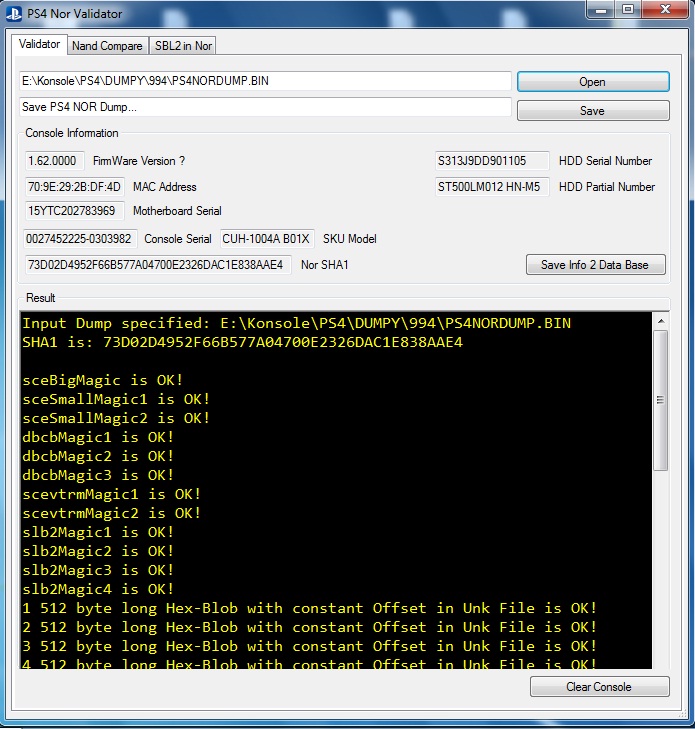695x729 pixels.
Task: Click the Open button to load a dump
Action: pos(593,82)
